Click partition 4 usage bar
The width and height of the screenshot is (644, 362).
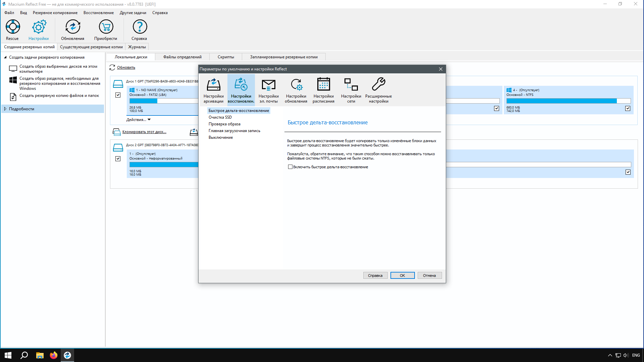(x=569, y=101)
